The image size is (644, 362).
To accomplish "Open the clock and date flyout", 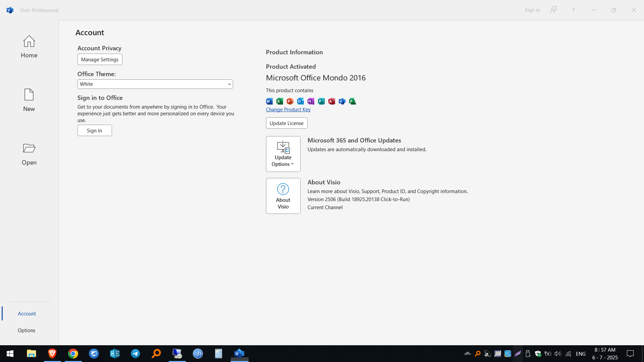I will pos(605,354).
